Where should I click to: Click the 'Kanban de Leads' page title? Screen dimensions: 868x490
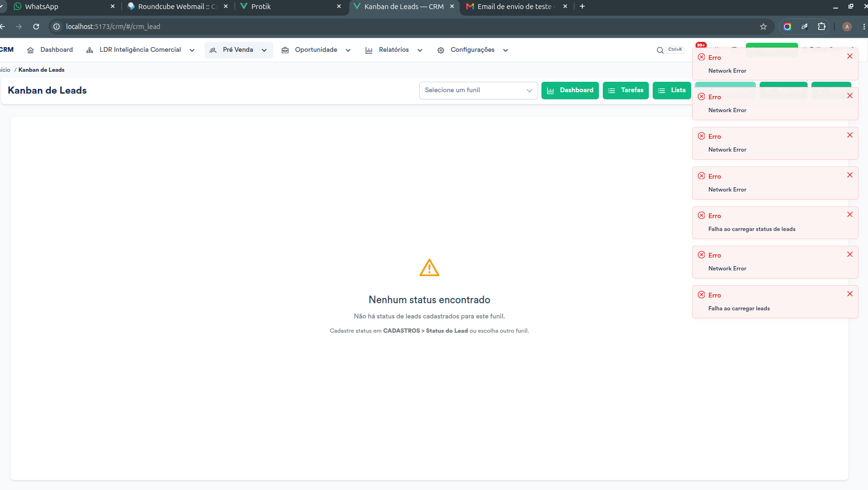pyautogui.click(x=47, y=90)
